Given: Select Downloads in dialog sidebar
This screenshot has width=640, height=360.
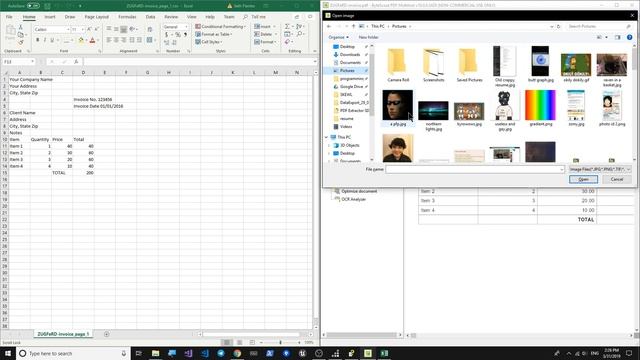Looking at the screenshot, I should 350,55.
